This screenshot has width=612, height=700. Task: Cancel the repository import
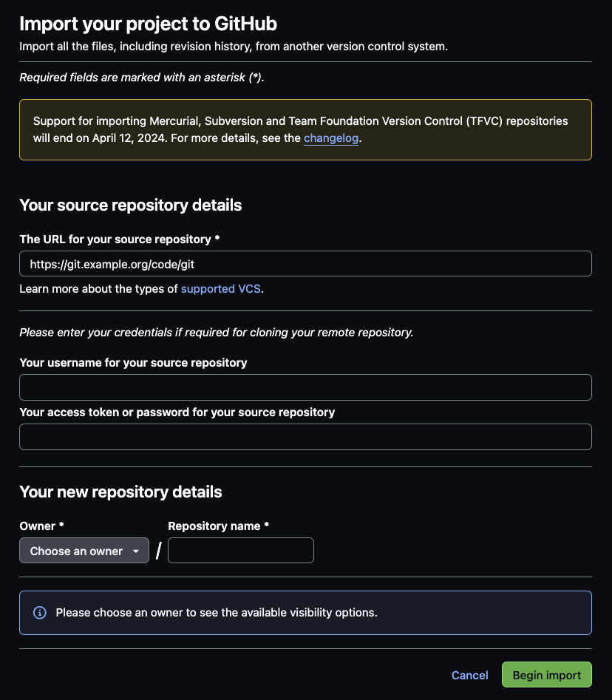coord(470,675)
